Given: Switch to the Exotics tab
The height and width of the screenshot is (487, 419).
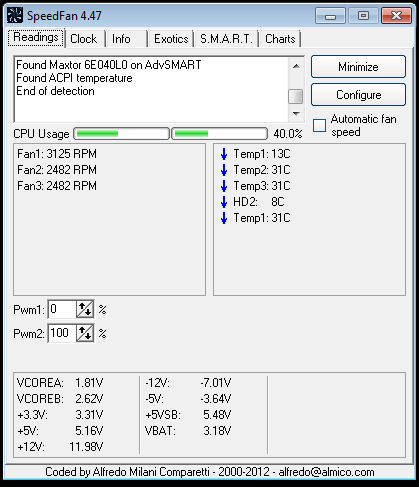Looking at the screenshot, I should click(x=171, y=39).
